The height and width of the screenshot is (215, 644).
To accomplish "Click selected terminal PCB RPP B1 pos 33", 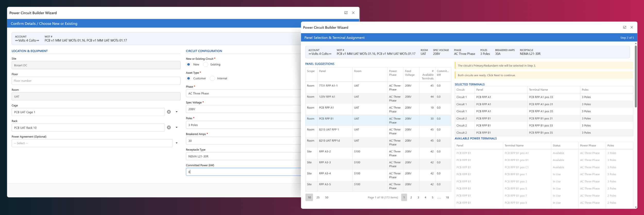I will click(x=544, y=125).
